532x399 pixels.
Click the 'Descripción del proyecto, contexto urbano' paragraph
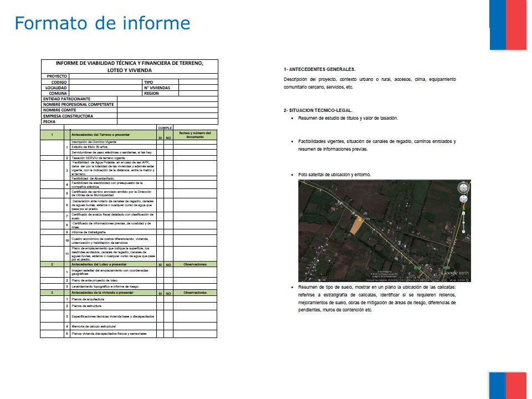(370, 83)
